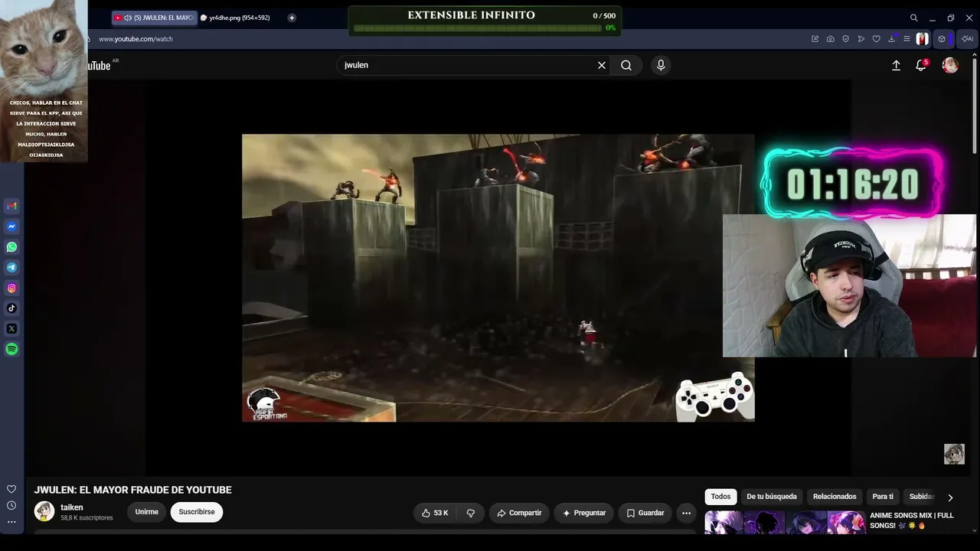Open YouTube account avatar menu
980x551 pixels.
point(950,66)
